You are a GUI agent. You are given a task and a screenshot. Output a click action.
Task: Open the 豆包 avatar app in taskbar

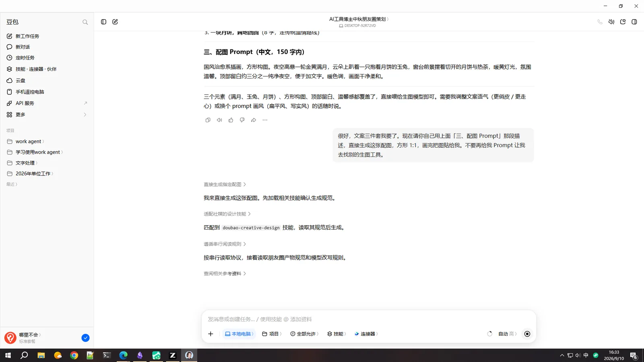pyautogui.click(x=189, y=355)
